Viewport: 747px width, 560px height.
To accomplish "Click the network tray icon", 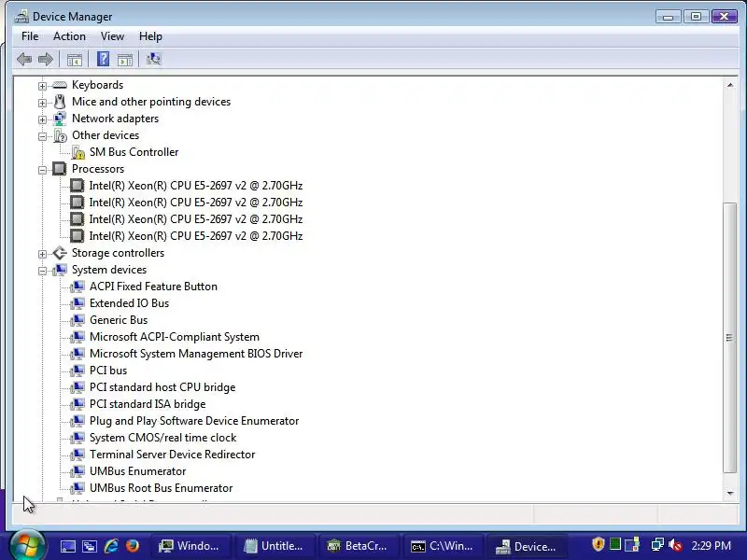I will point(657,544).
